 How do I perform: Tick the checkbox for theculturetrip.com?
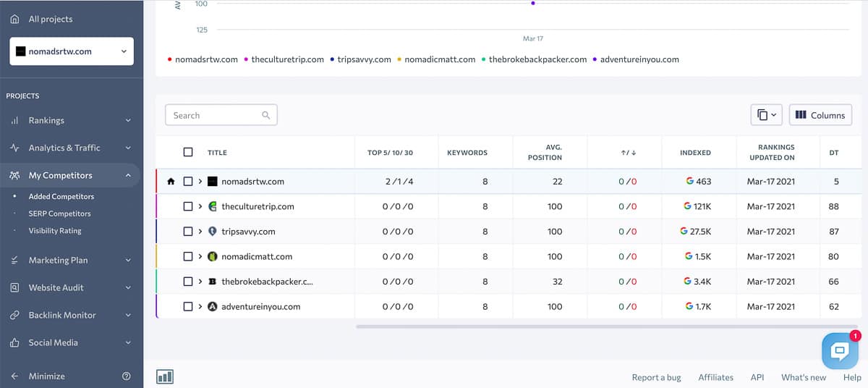(x=188, y=206)
